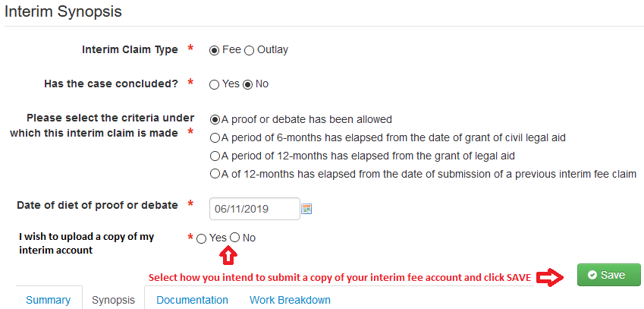Click the green Save button
Image resolution: width=644 pixels, height=309 pixels.
pos(608,275)
